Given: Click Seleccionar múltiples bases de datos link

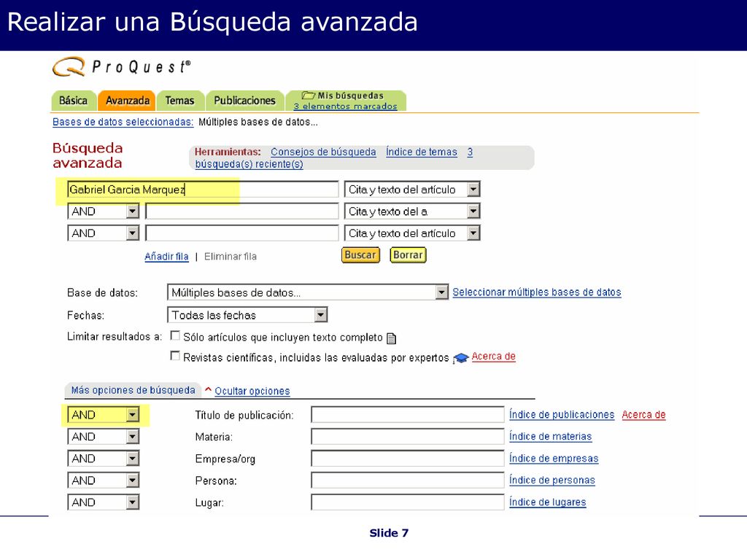Looking at the screenshot, I should pos(537,292).
